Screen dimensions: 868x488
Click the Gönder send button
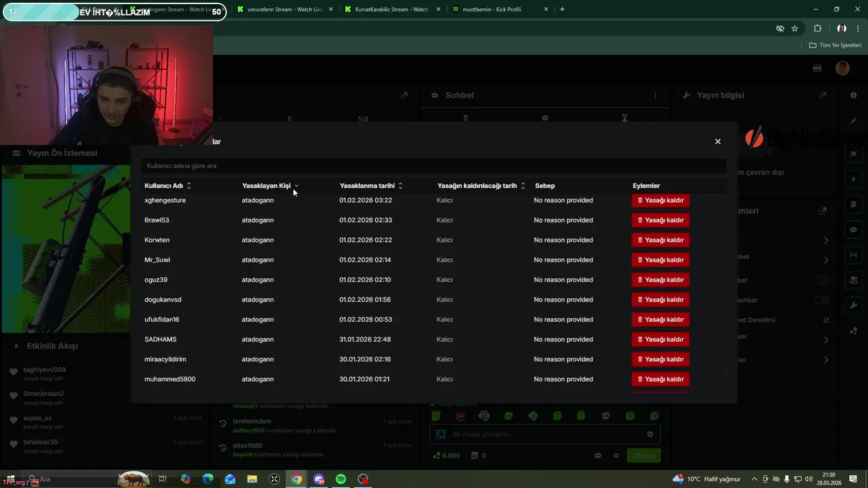pyautogui.click(x=644, y=455)
